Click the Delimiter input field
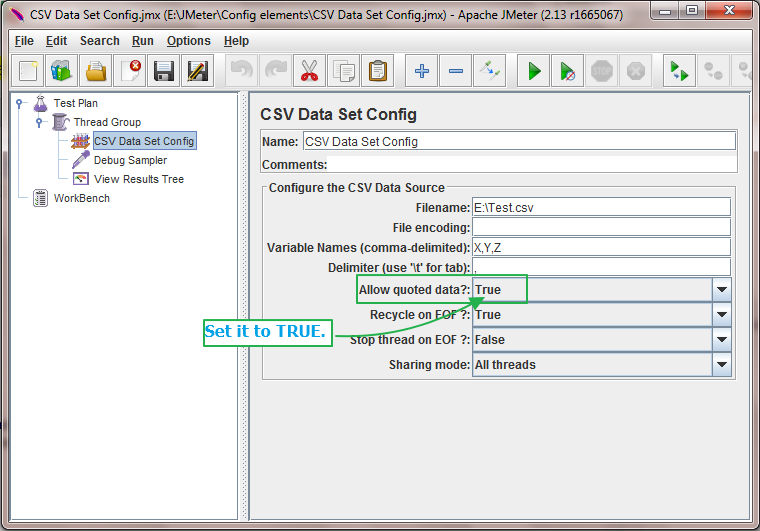Image resolution: width=760 pixels, height=531 pixels. 601,267
